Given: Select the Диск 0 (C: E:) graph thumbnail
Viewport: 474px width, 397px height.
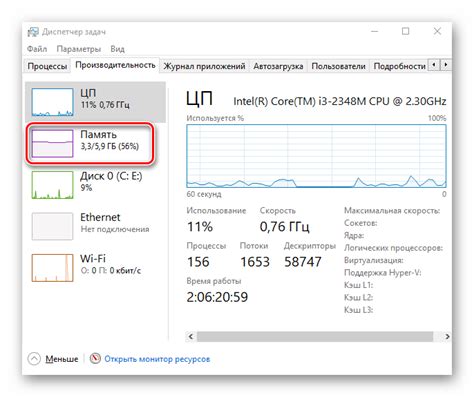Looking at the screenshot, I should coord(52,185).
